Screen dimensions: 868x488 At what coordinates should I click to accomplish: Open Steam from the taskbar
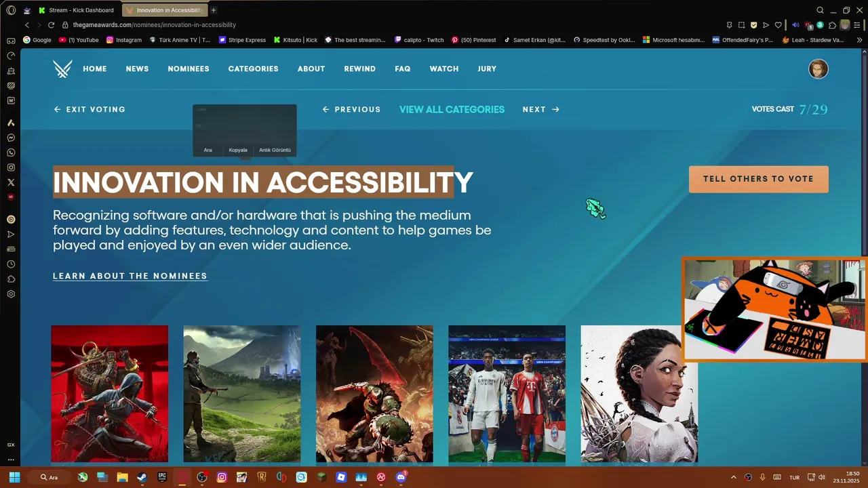pos(142,477)
